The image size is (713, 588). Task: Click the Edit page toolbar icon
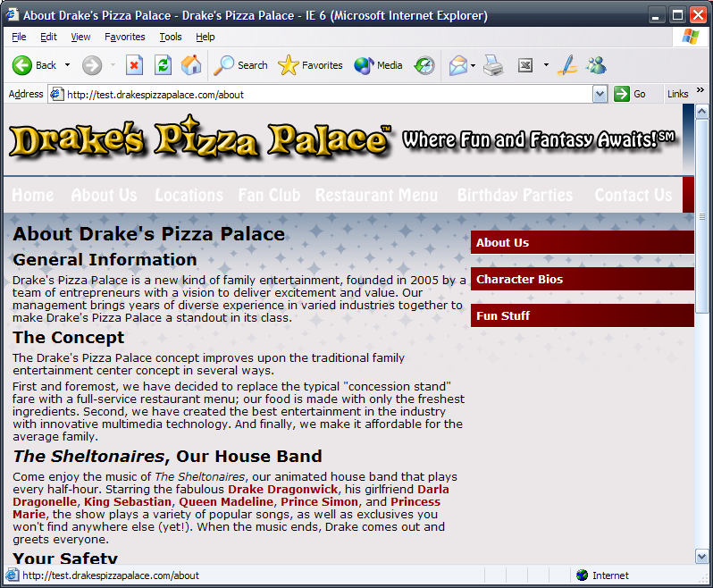click(x=525, y=65)
